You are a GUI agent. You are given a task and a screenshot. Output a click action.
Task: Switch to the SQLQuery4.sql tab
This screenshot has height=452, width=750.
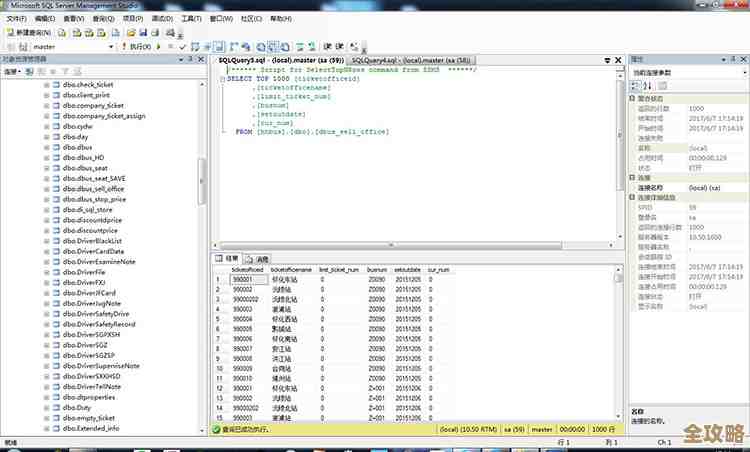coord(400,60)
